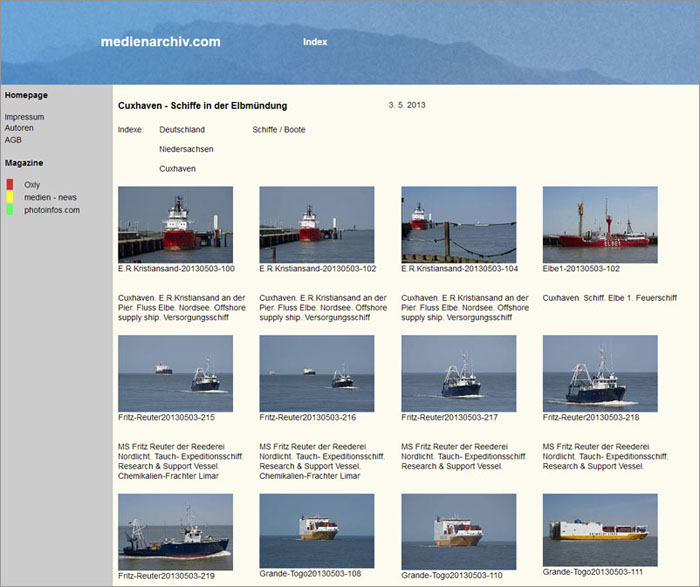Select the Cuxhaven index link
The height and width of the screenshot is (587, 700).
[177, 169]
